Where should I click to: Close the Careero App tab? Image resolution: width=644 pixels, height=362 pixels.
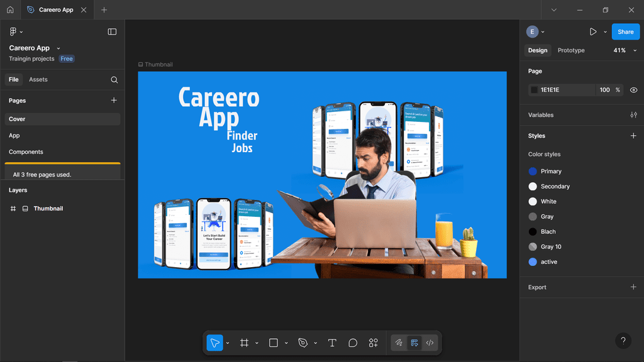[84, 9]
